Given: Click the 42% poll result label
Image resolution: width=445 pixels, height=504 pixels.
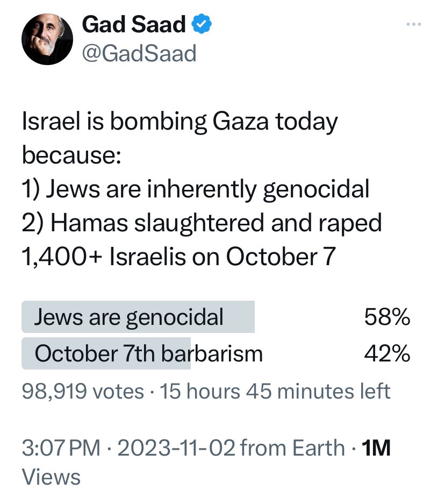Looking at the screenshot, I should coord(387,354).
